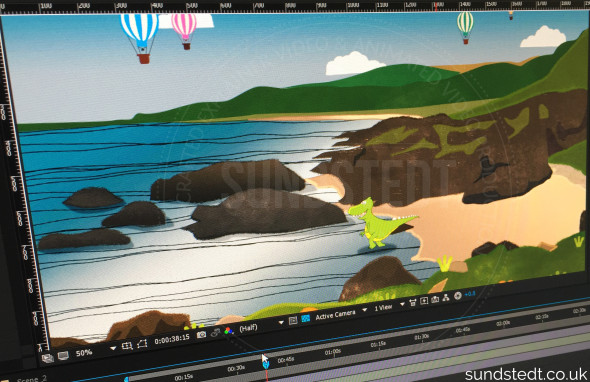Click the blue timeline playhead indicator
The image size is (590, 382).
point(266,364)
